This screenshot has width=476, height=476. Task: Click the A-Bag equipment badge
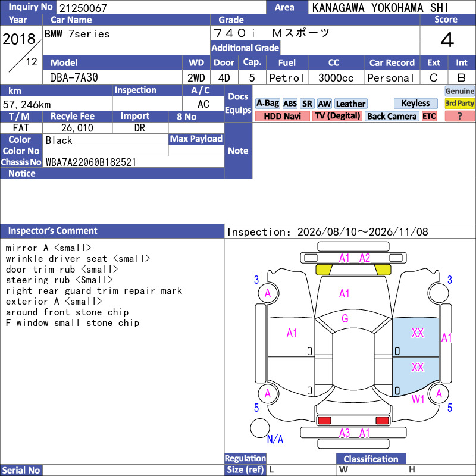pos(267,104)
